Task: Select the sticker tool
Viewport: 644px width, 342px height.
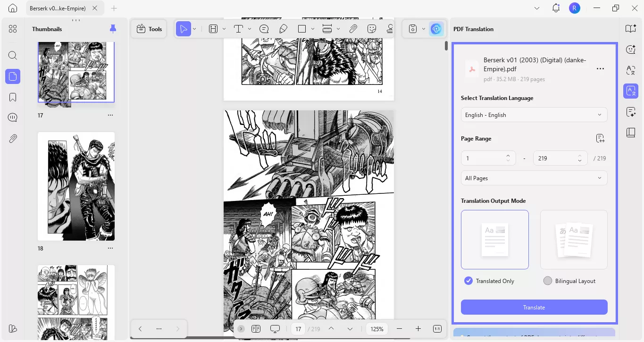Action: [x=372, y=29]
